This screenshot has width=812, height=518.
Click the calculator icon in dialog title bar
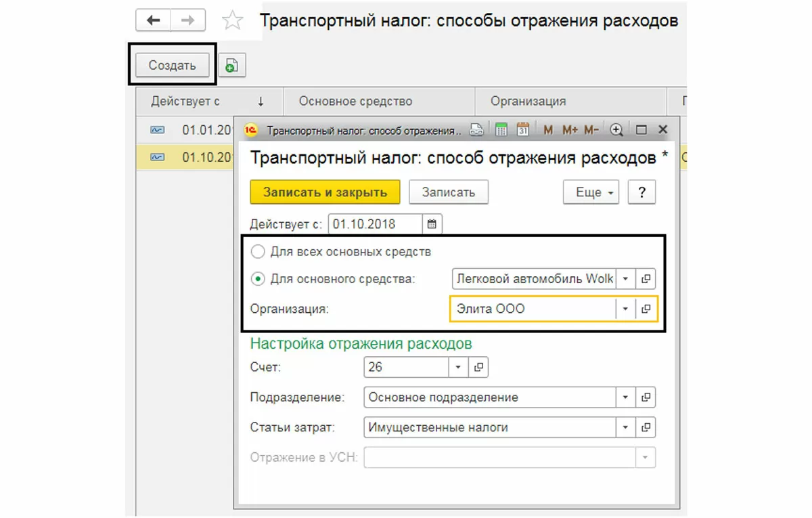pyautogui.click(x=501, y=130)
